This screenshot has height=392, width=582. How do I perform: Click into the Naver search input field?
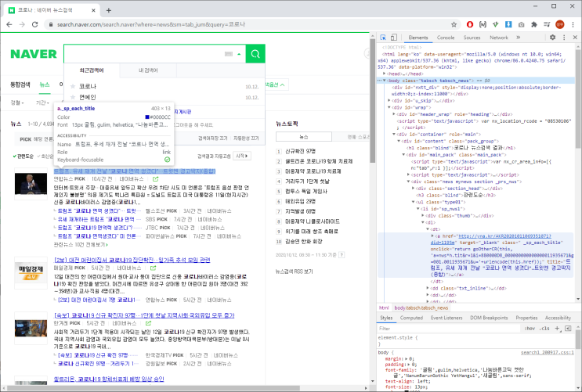click(144, 54)
